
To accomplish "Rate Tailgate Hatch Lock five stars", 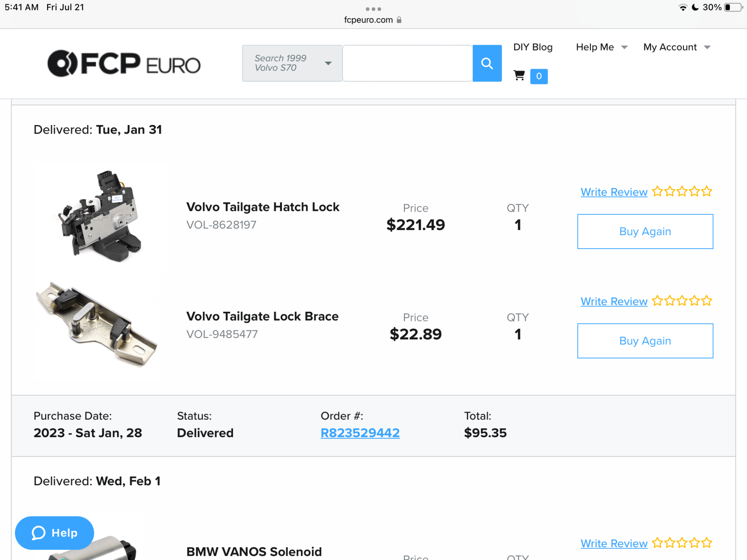I will point(707,192).
